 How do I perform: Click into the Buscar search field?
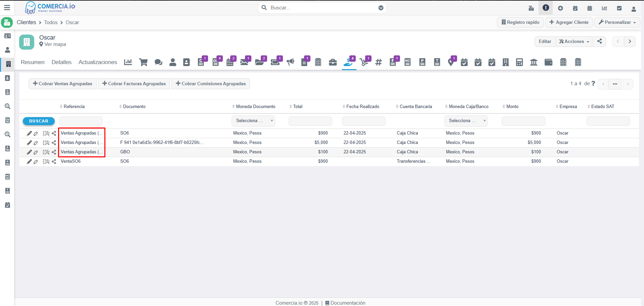tap(322, 8)
